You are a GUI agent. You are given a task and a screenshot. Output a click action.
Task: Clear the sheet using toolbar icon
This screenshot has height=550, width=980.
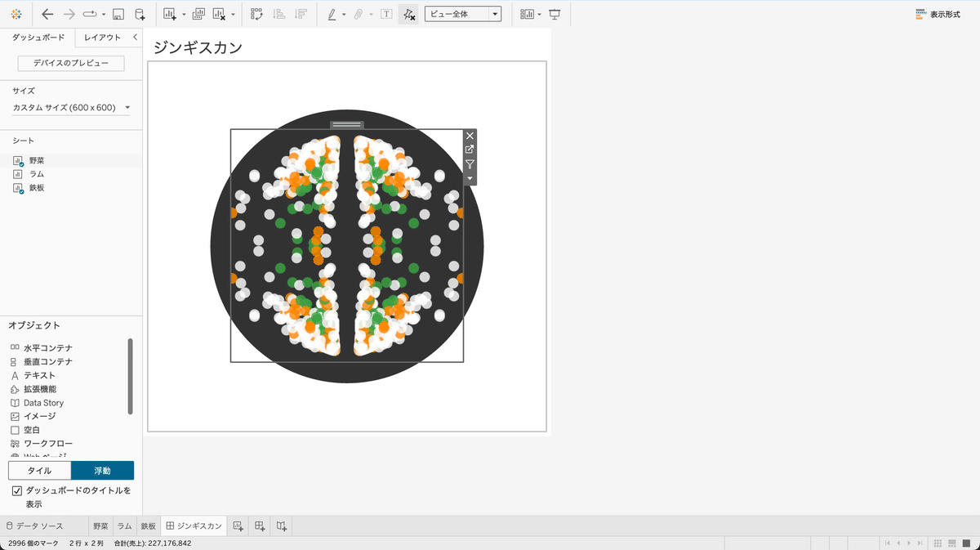[219, 14]
